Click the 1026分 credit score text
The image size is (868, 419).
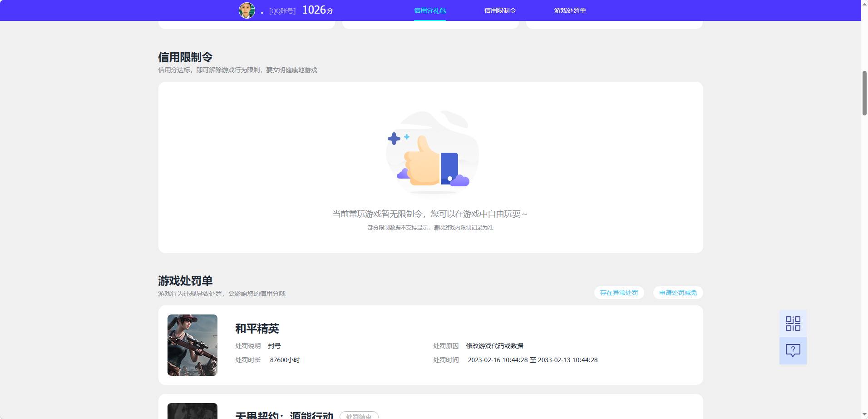(x=318, y=10)
